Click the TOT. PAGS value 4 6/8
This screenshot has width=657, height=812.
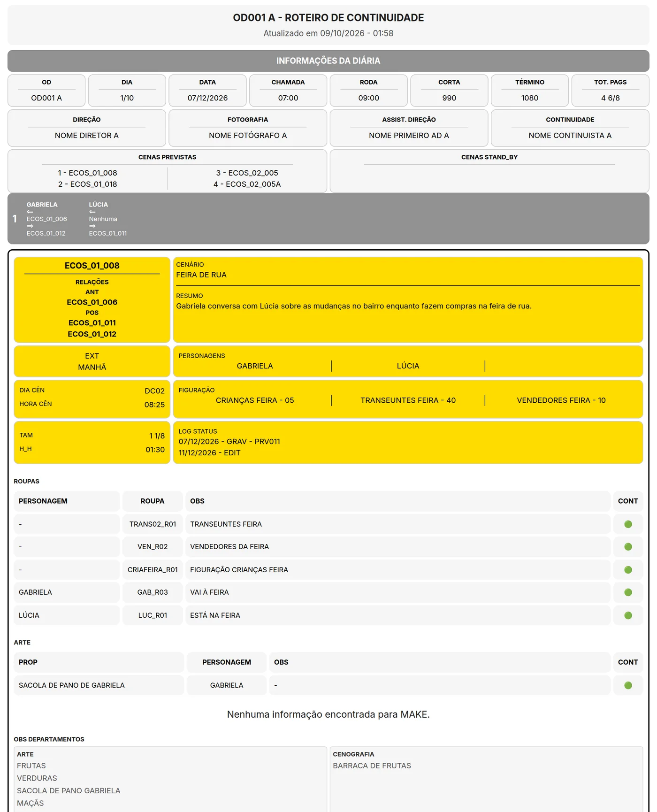click(611, 98)
